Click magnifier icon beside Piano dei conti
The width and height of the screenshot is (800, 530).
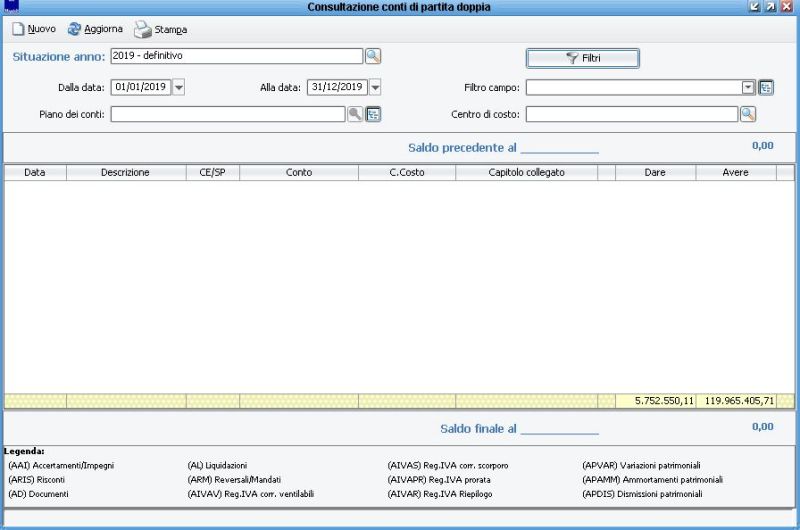click(354, 114)
